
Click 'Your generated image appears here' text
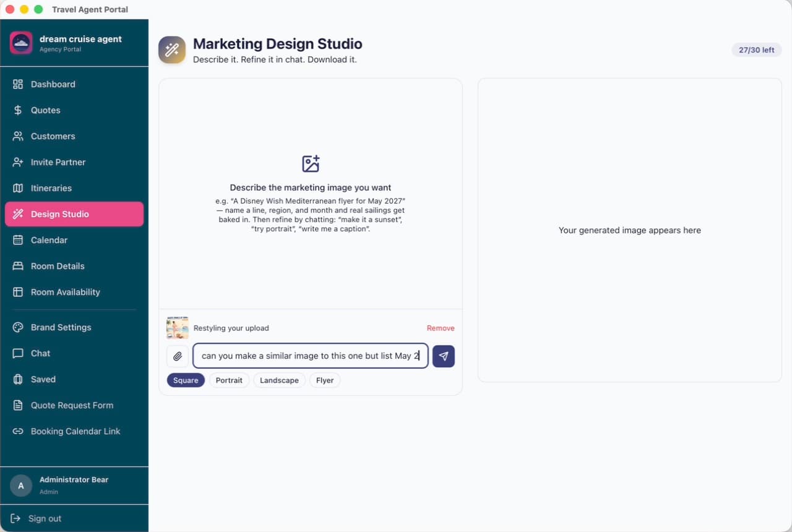coord(630,230)
